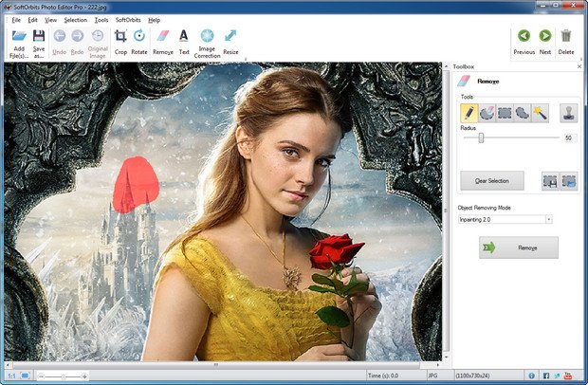
Task: Click the vertical scrollbar up arrow
Action: click(447, 66)
